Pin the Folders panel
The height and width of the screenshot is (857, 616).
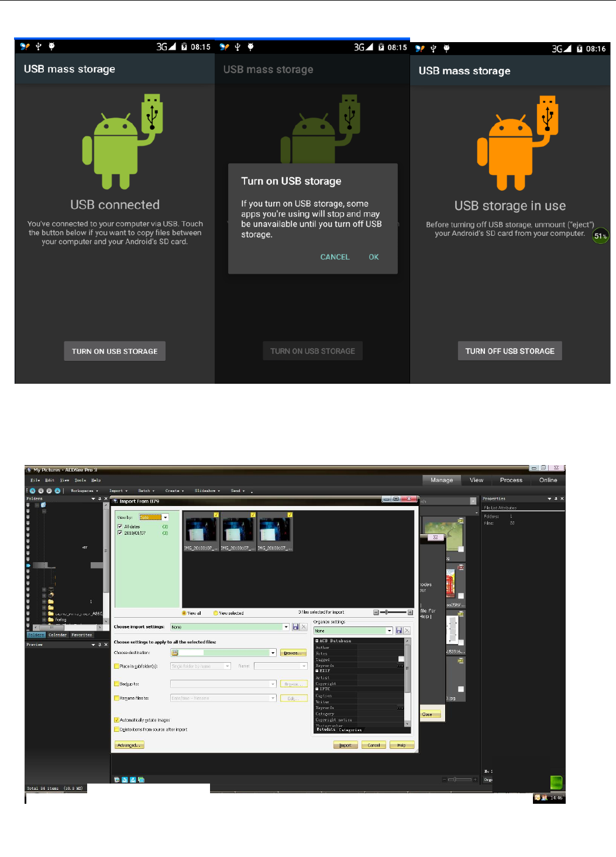tap(99, 499)
